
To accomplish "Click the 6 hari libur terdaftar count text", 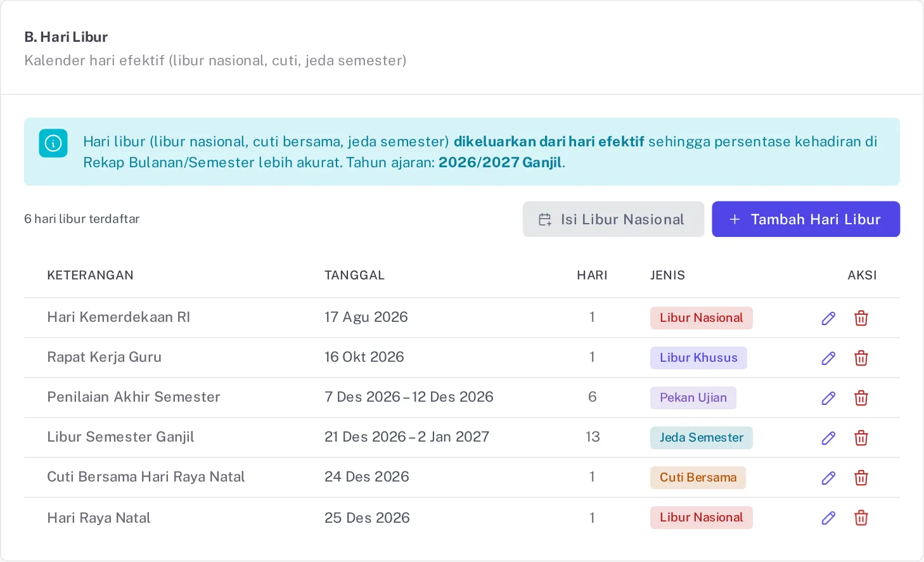I will (x=82, y=219).
